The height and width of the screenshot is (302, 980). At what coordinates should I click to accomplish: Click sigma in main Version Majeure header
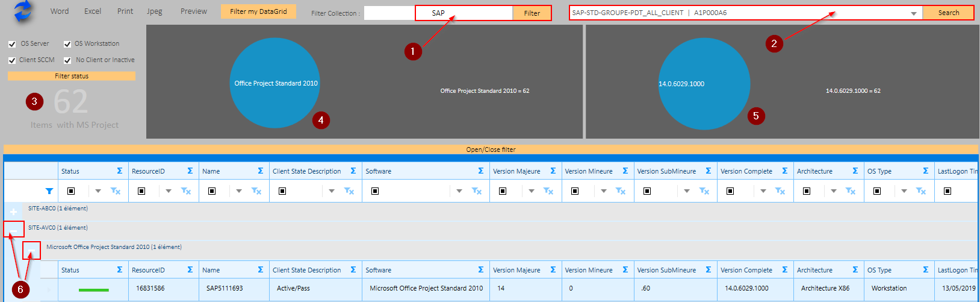point(553,171)
